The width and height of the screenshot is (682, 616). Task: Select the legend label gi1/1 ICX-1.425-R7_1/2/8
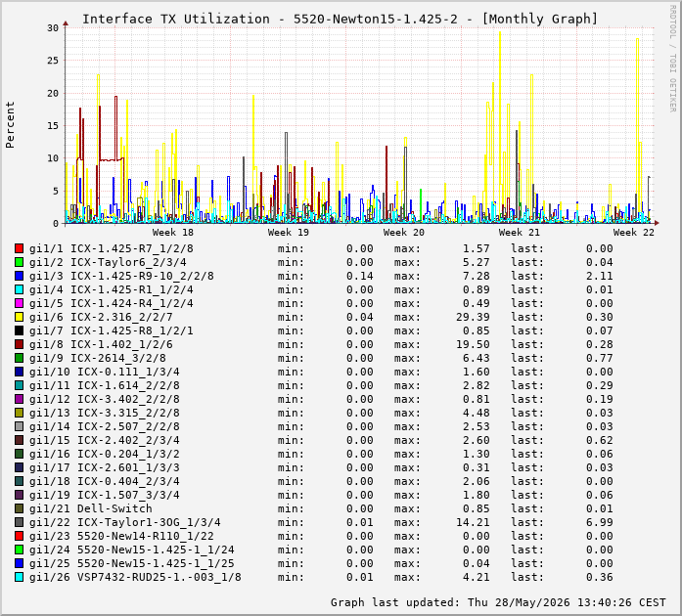click(112, 248)
